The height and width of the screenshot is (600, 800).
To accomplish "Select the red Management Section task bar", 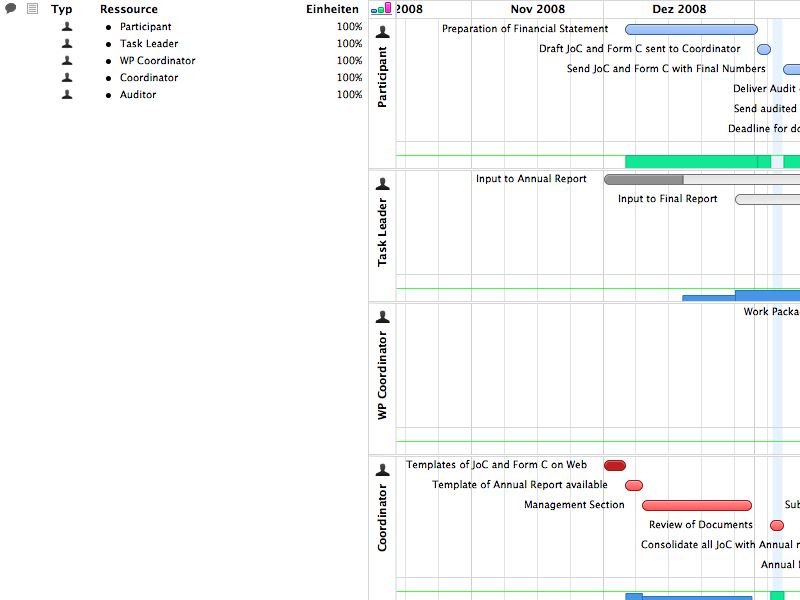I will tap(696, 506).
